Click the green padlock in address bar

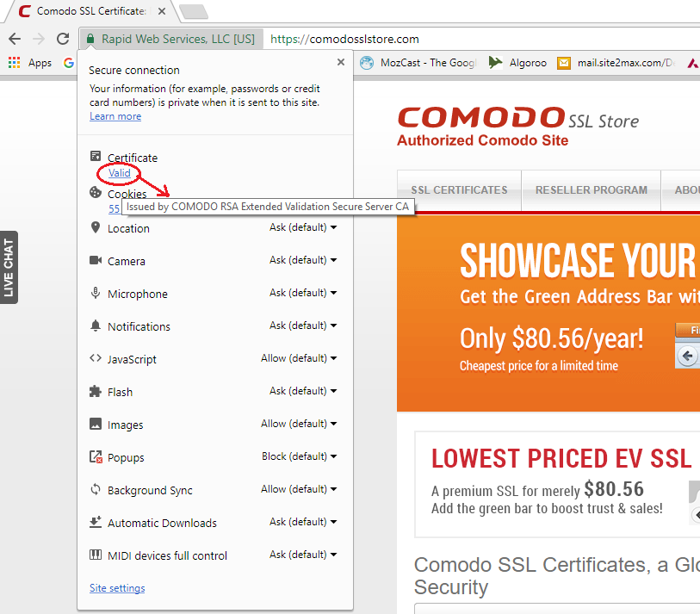[90, 39]
